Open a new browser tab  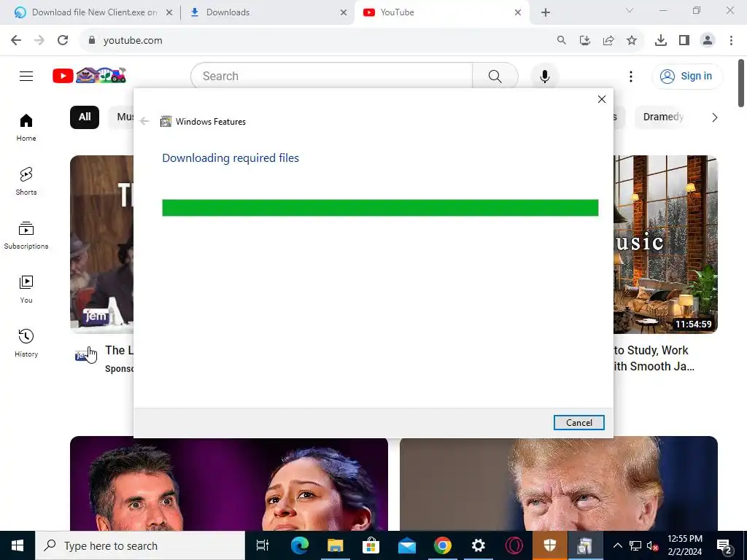(x=546, y=12)
